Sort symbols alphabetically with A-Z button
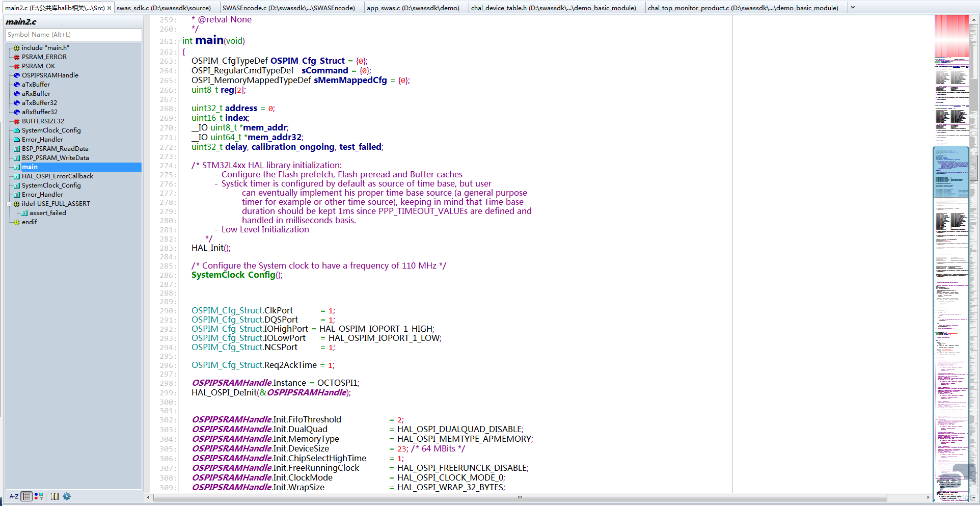 (x=14, y=496)
